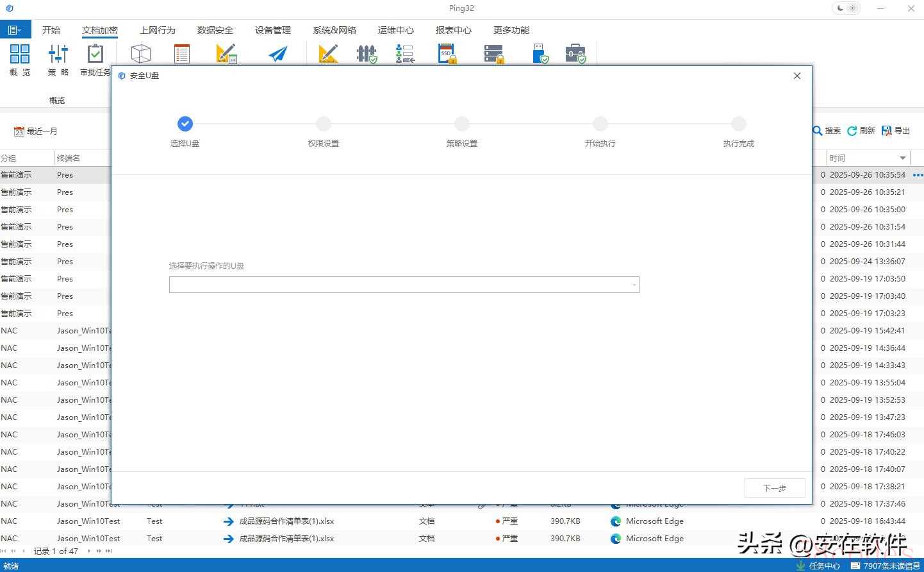Viewport: 924px width, 572px height.
Task: Switch to the 数据安全 tab
Action: [215, 30]
